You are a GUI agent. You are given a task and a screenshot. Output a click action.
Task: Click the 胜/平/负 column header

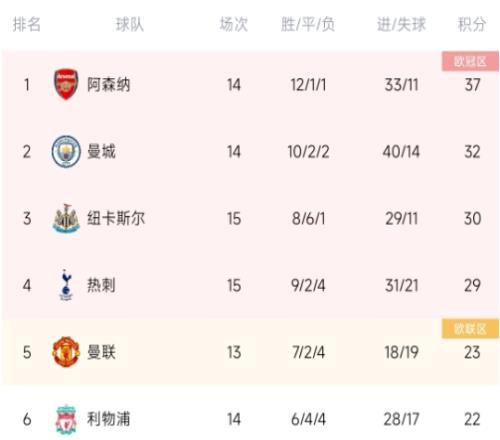(x=308, y=24)
